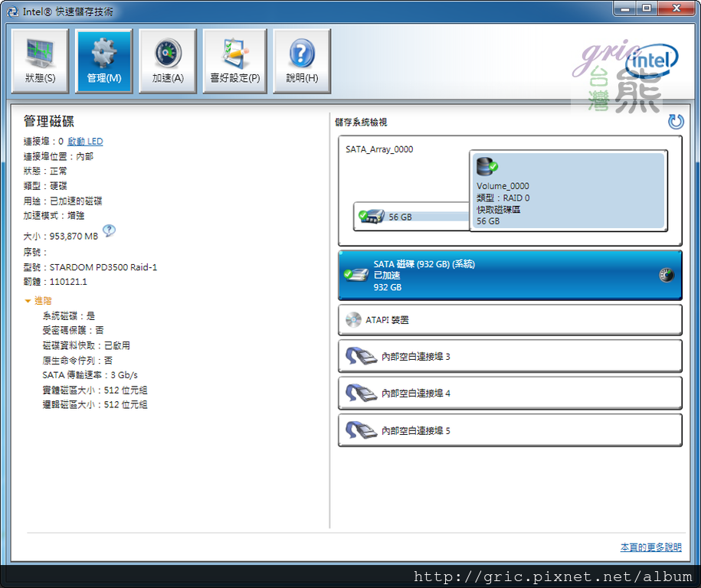
Task: Click the Volume_0000 volume icon
Action: [x=486, y=166]
